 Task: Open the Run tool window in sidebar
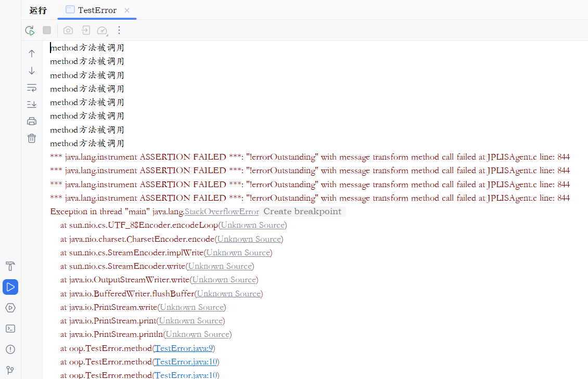click(10, 287)
